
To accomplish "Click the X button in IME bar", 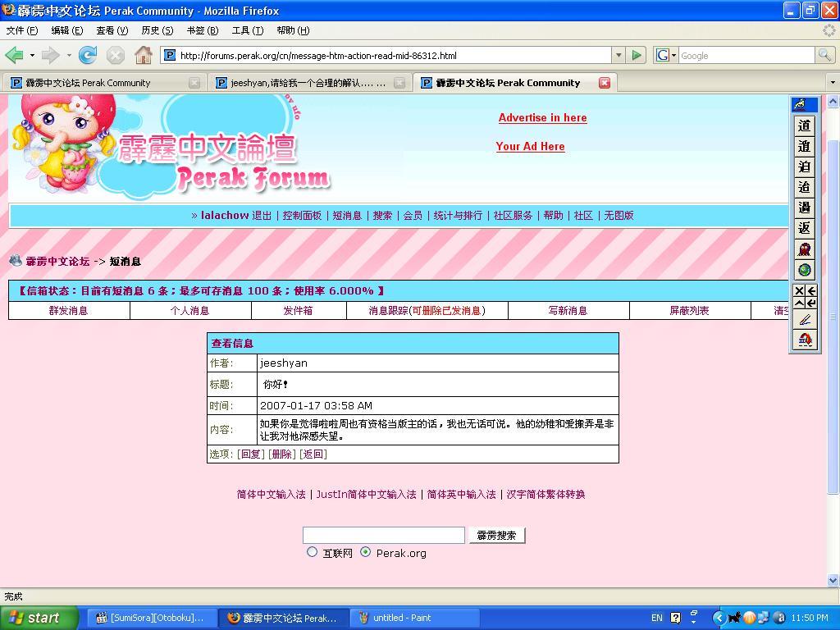I will pyautogui.click(x=799, y=291).
